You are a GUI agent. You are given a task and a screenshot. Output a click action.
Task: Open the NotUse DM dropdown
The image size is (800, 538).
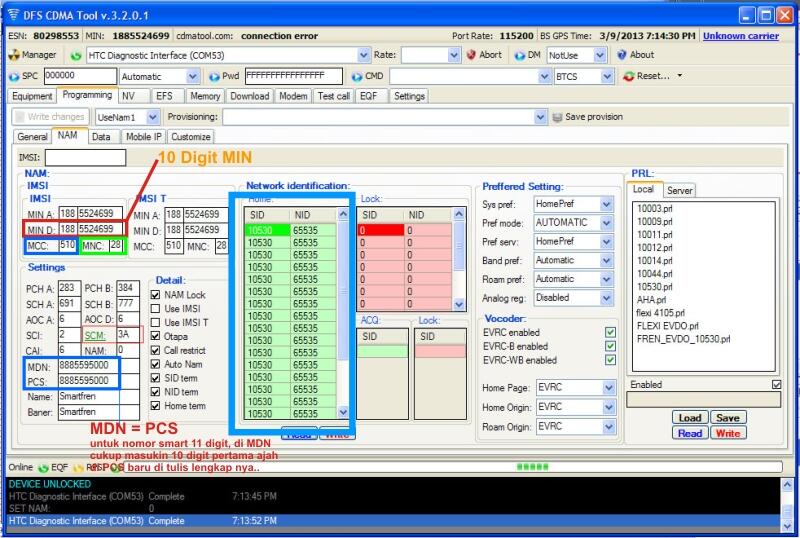point(600,55)
